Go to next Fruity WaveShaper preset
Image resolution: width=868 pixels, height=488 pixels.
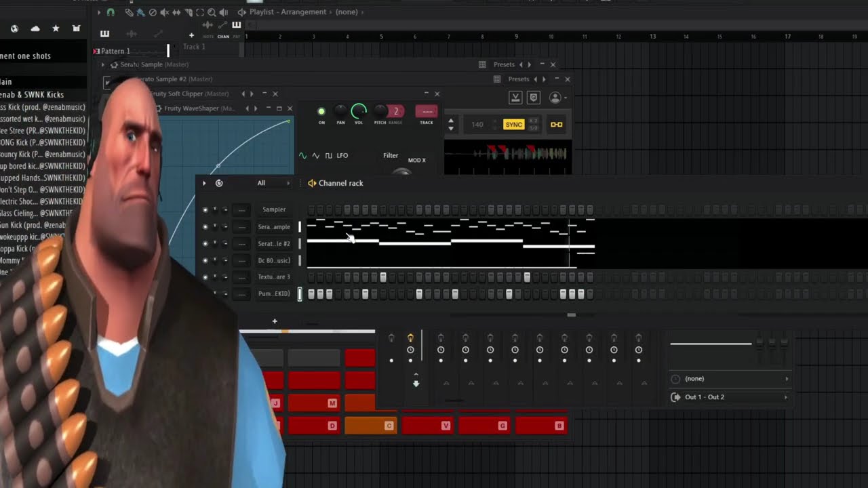point(256,108)
